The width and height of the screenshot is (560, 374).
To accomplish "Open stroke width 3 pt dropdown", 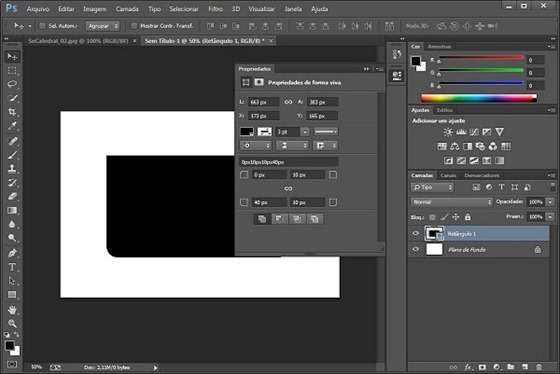I will (x=305, y=132).
